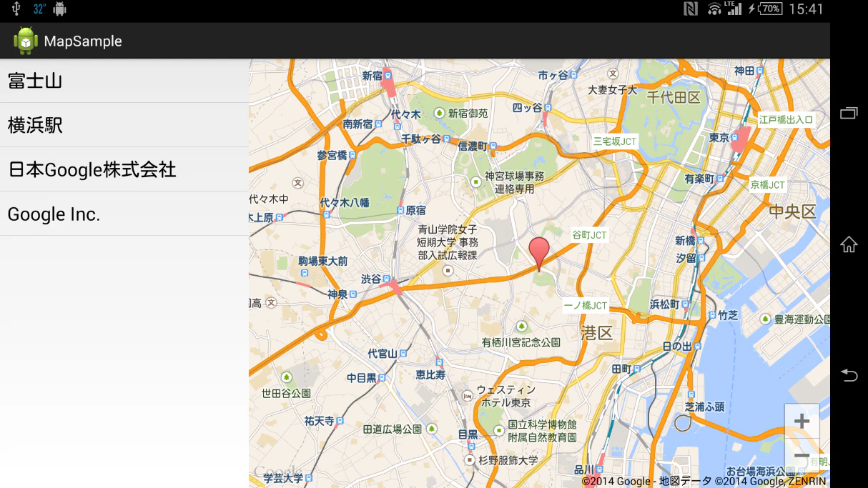Zoom in with the plus button
The height and width of the screenshot is (488, 868).
tap(802, 422)
